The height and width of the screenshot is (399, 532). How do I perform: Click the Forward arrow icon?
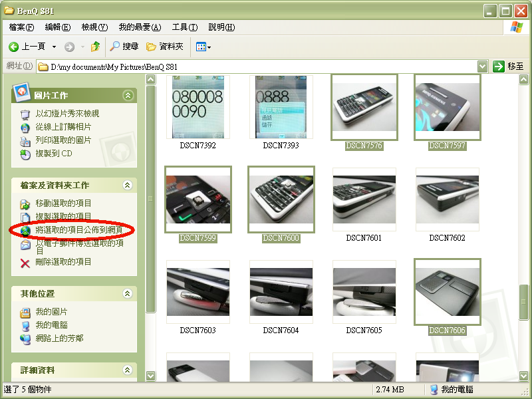pos(70,47)
